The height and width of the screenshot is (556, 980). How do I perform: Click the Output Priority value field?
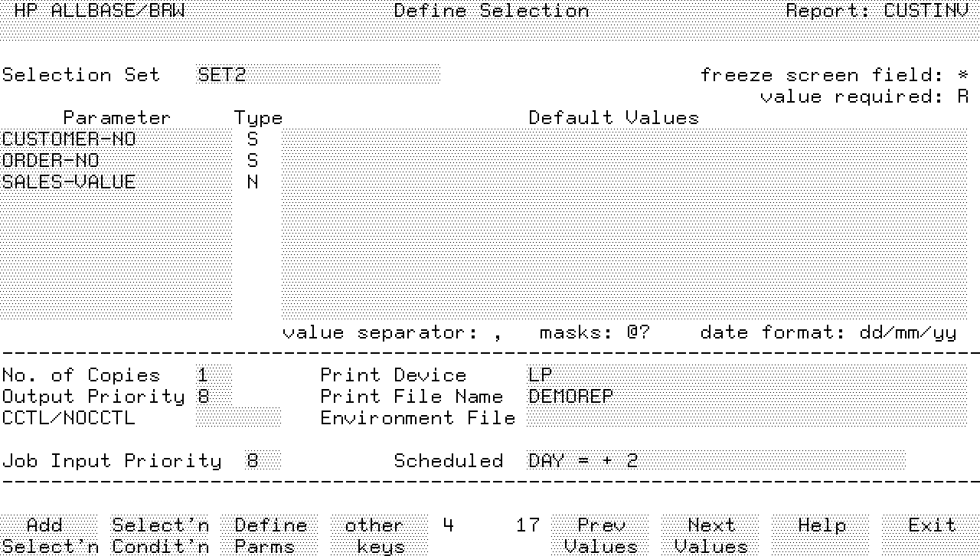coord(204,397)
